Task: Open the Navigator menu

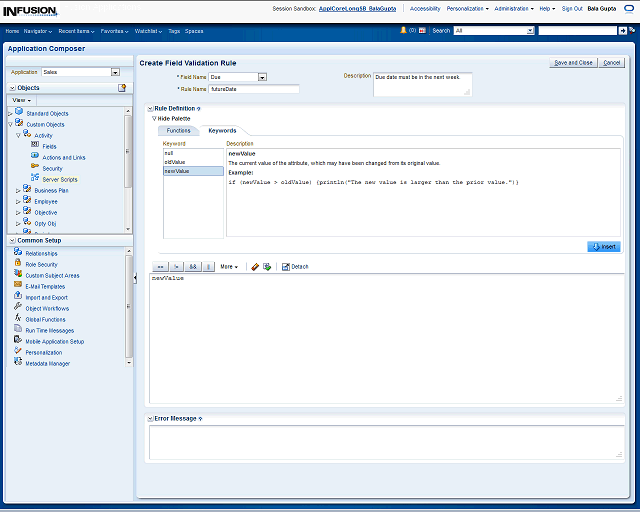Action: 39,31
